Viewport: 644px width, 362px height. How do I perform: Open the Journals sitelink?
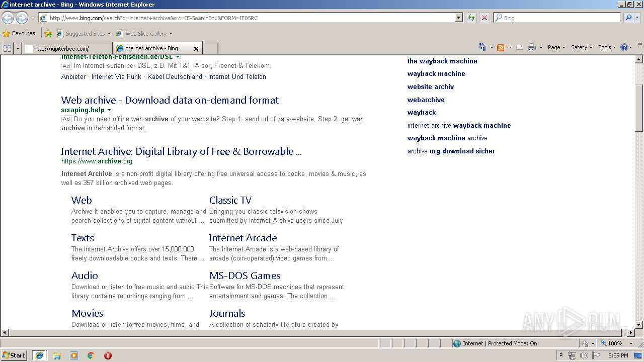tap(227, 313)
